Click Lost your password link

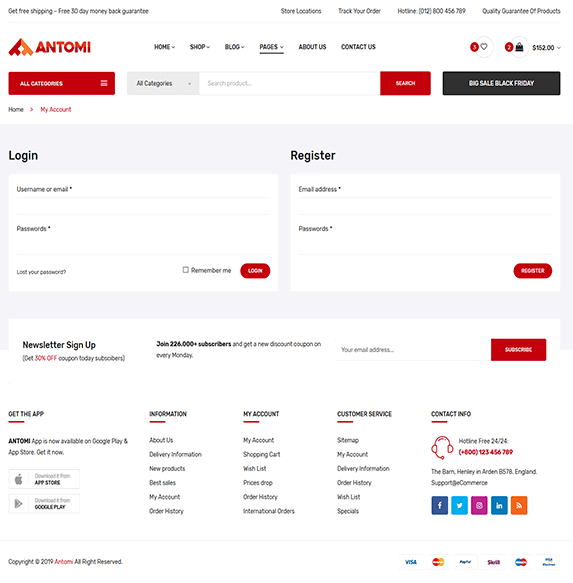coord(41,272)
